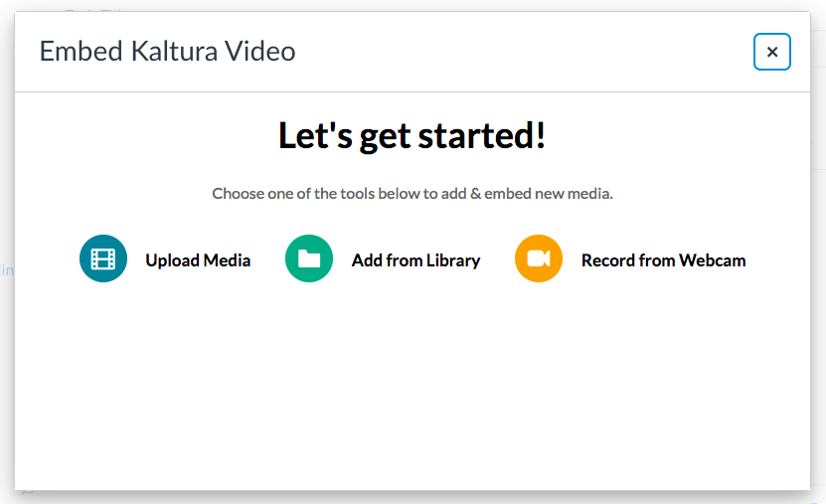The height and width of the screenshot is (504, 826).
Task: Click the orange camera Record from Webcam icon
Action: pos(539,258)
